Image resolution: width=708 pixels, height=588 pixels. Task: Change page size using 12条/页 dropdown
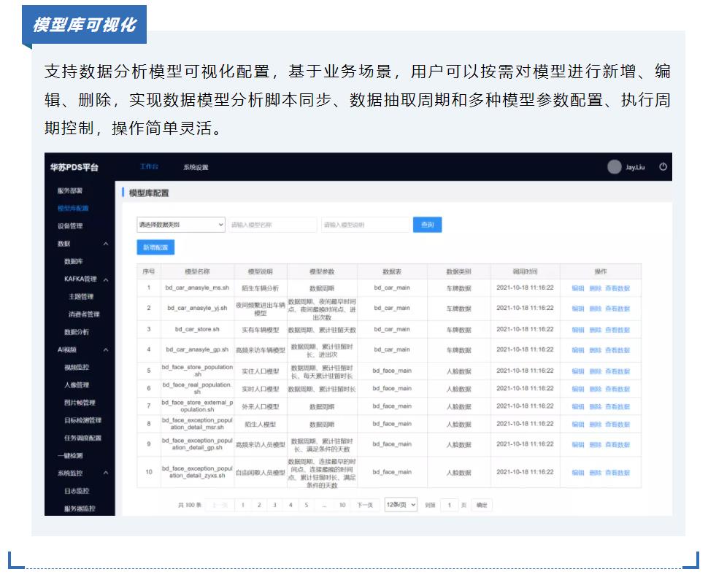pos(400,505)
